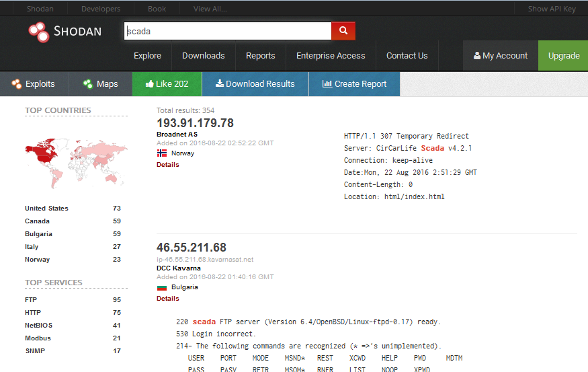Click the Bulgaria flag icon
The height and width of the screenshot is (372, 588).
[162, 287]
